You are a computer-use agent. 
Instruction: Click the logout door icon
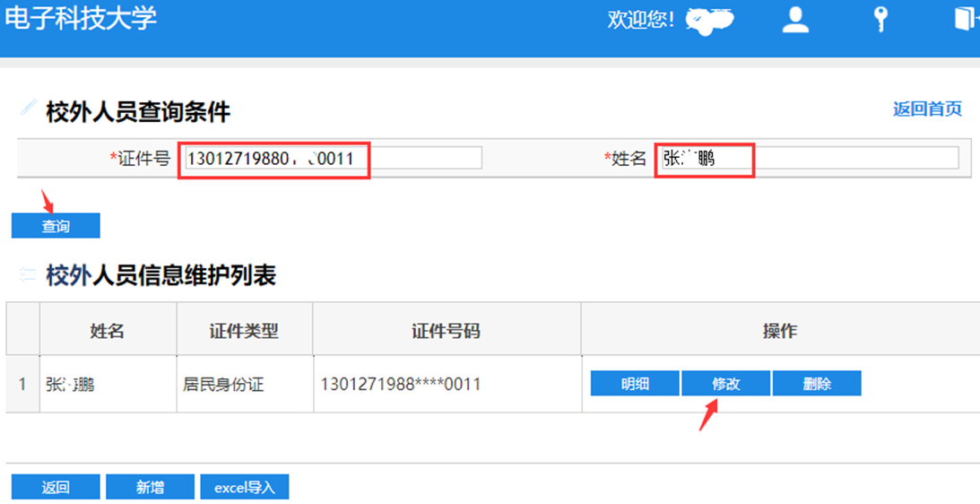pos(964,20)
